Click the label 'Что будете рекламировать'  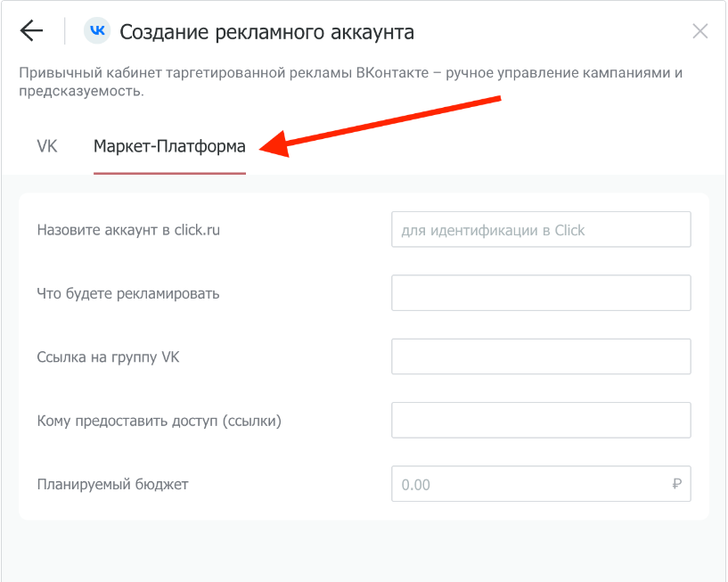pyautogui.click(x=127, y=293)
